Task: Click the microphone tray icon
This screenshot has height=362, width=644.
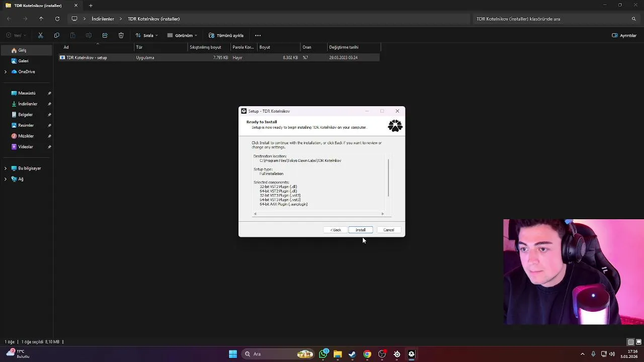Action: [x=593, y=354]
